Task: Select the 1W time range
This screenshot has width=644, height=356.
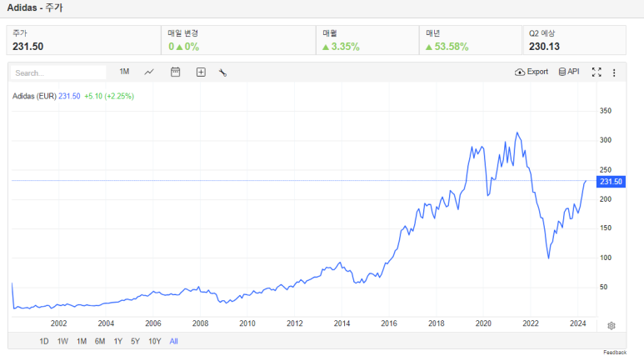Action: tap(62, 341)
